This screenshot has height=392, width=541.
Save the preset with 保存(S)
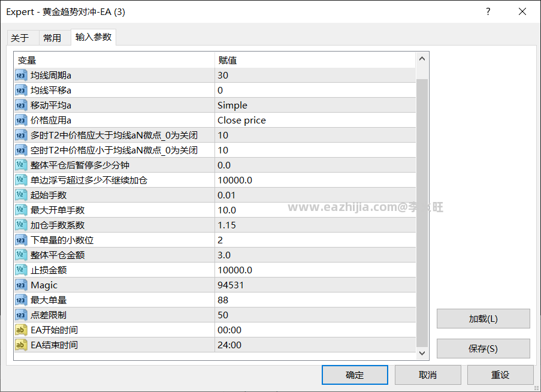pos(483,348)
